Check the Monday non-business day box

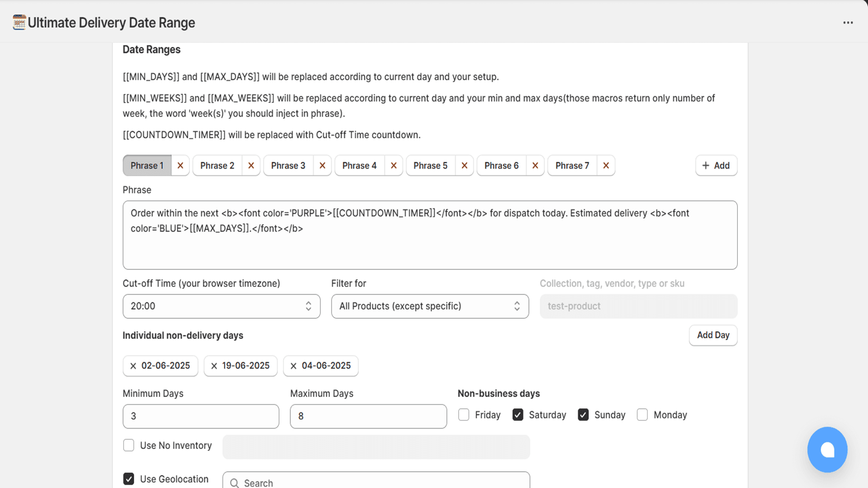(x=642, y=415)
